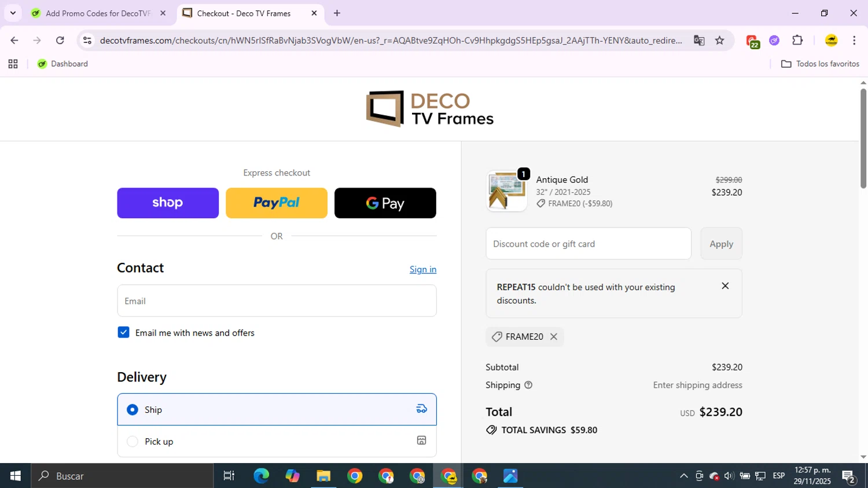Click the ESP language indicator
This screenshot has width=868, height=488.
pyautogui.click(x=779, y=476)
